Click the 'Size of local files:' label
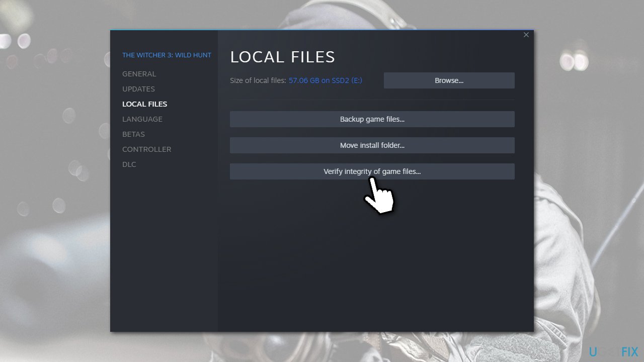This screenshot has width=644, height=362. tap(258, 80)
